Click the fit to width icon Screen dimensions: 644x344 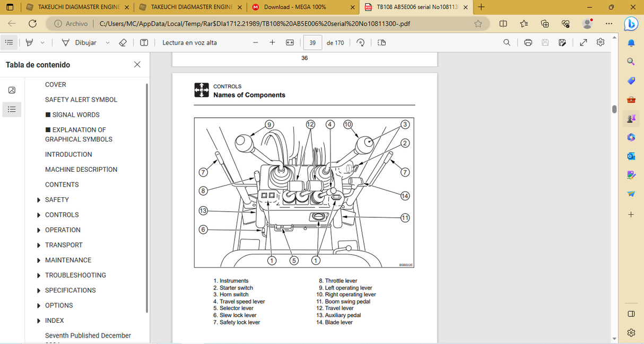(x=290, y=42)
